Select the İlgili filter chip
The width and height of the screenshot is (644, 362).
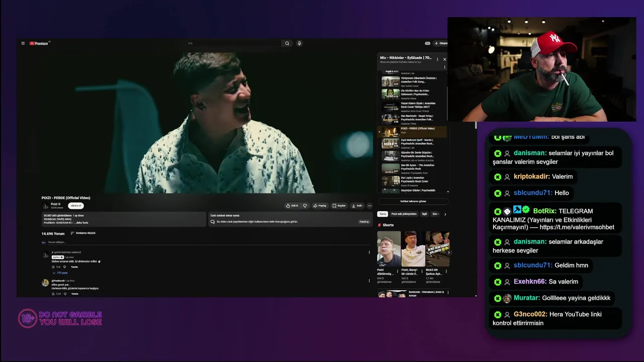tap(425, 214)
